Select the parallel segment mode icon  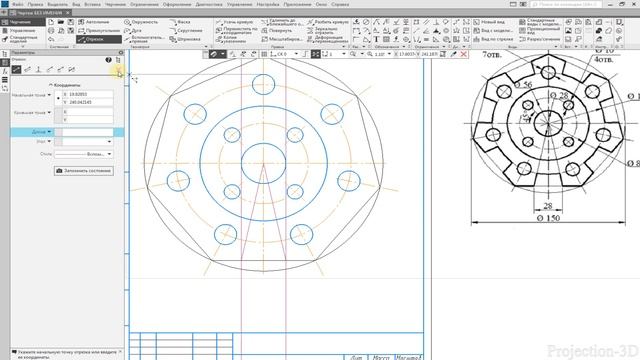[x=27, y=69]
